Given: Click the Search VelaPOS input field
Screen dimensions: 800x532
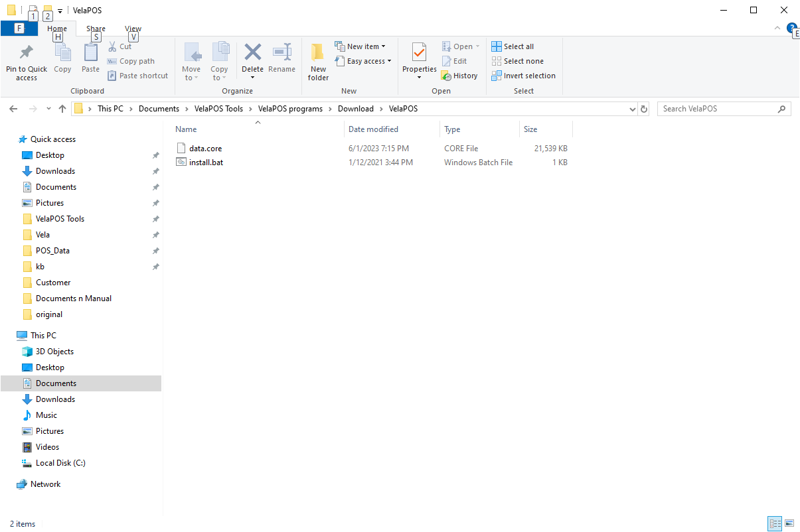Looking at the screenshot, I should click(x=717, y=109).
